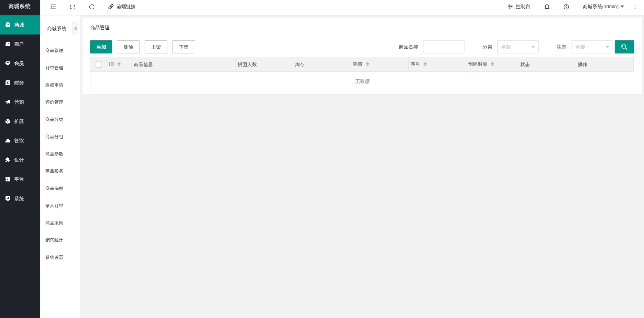Toggle the sidebar menu collapse icon
The image size is (644, 318).
point(53,7)
